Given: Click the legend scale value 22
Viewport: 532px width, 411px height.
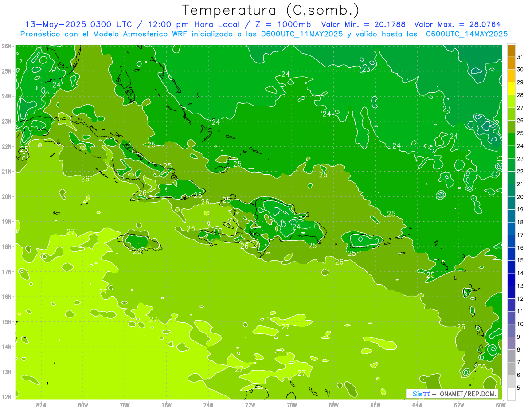Looking at the screenshot, I should pos(520,172).
